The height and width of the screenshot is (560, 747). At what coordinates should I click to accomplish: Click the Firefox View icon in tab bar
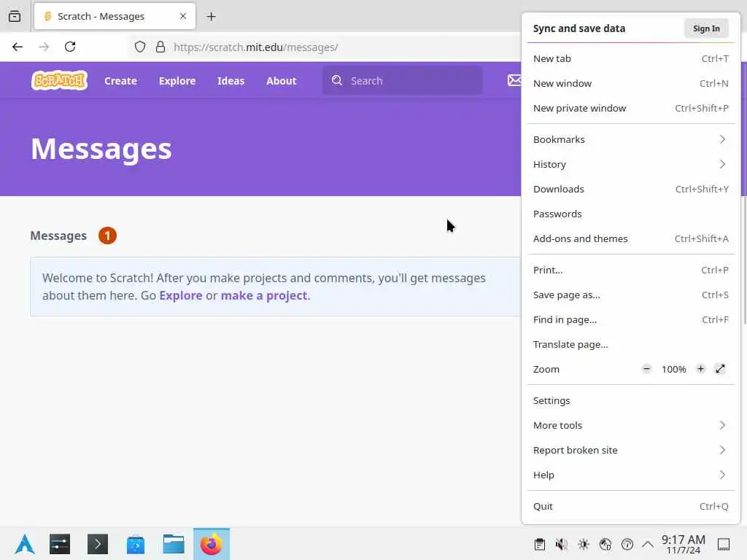tap(15, 16)
